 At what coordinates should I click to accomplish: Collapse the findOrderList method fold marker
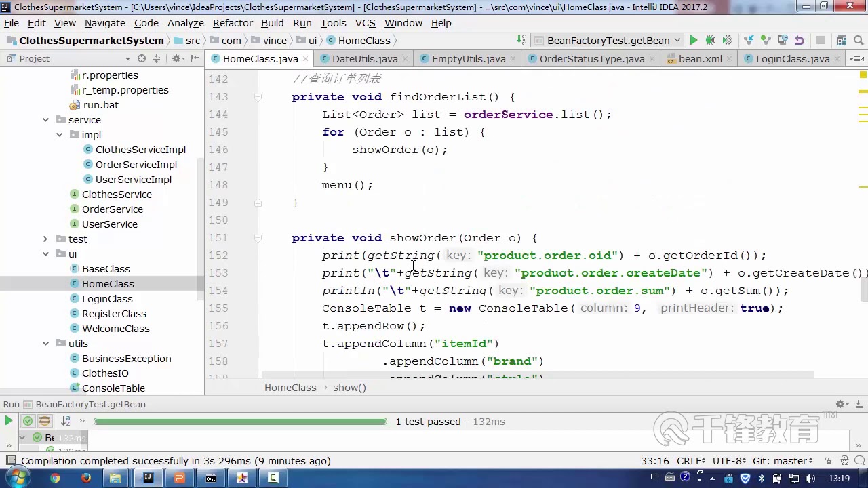258,97
